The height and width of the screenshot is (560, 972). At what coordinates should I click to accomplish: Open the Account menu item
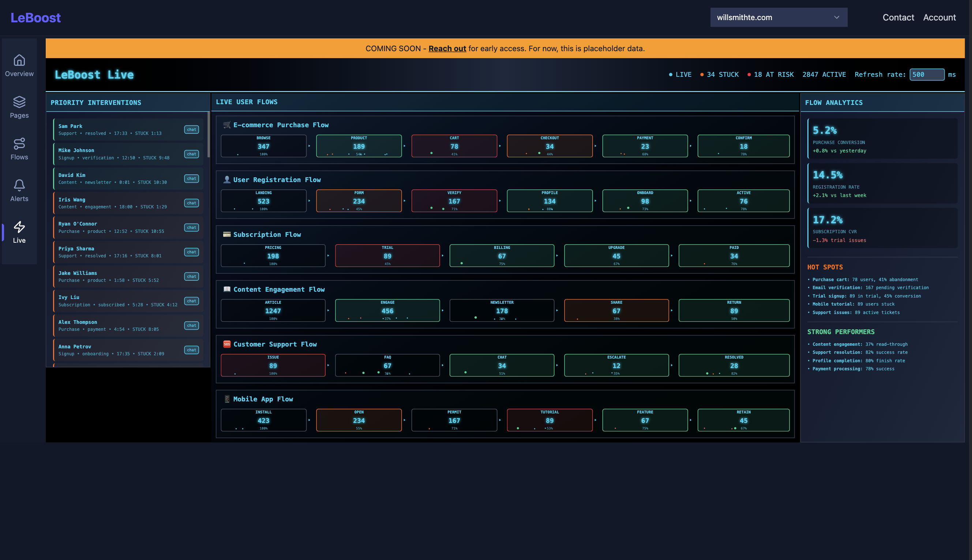939,17
